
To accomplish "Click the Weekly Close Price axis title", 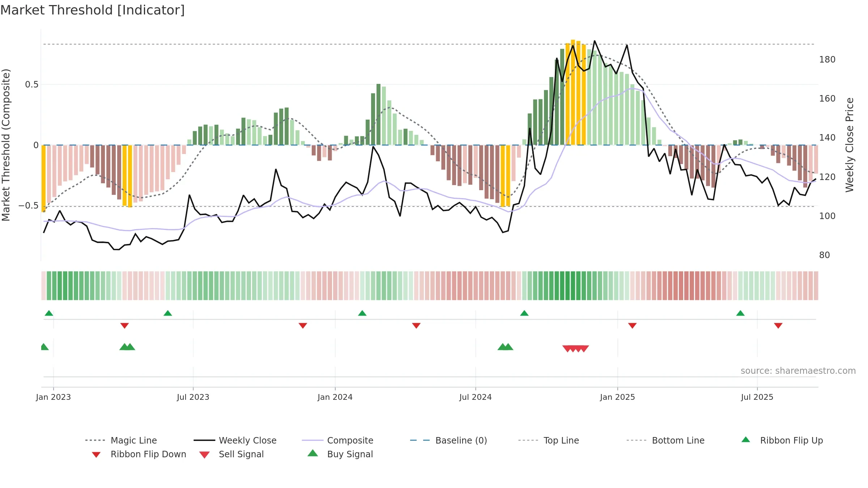I will click(849, 145).
